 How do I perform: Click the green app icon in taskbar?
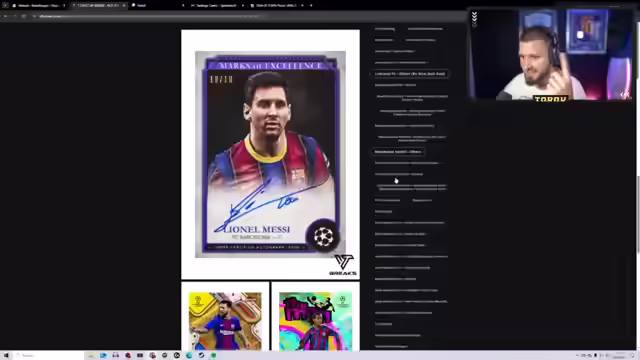click(213, 356)
